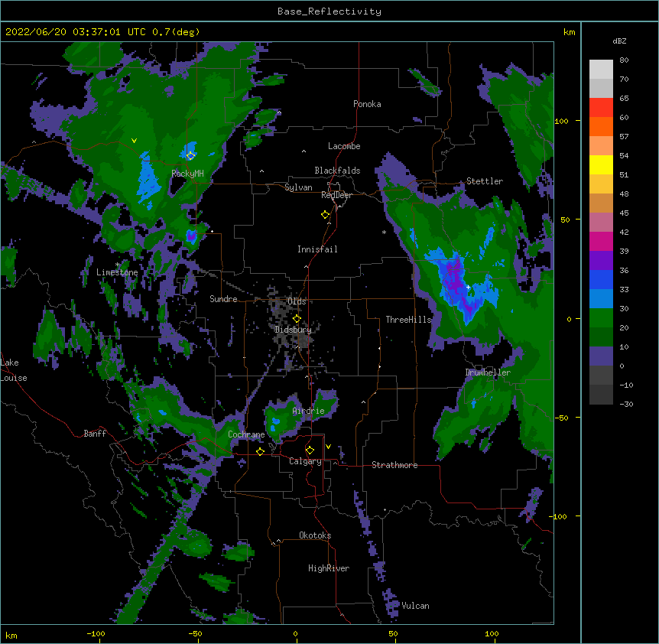Image resolution: width=659 pixels, height=644 pixels.
Task: Click the Didsbury label
Action: (293, 330)
